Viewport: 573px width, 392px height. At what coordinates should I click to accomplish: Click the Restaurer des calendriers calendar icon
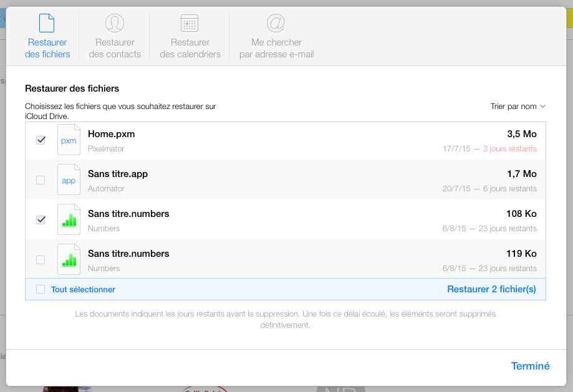190,23
